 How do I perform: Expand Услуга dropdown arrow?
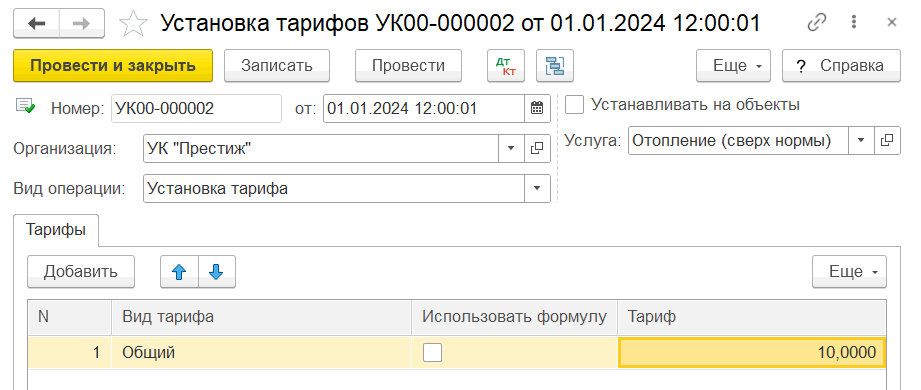(861, 141)
